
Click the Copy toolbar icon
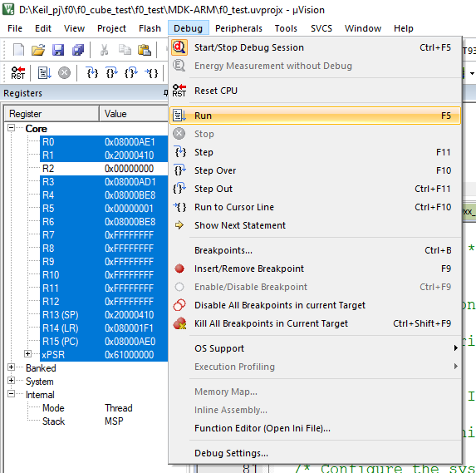pos(125,50)
